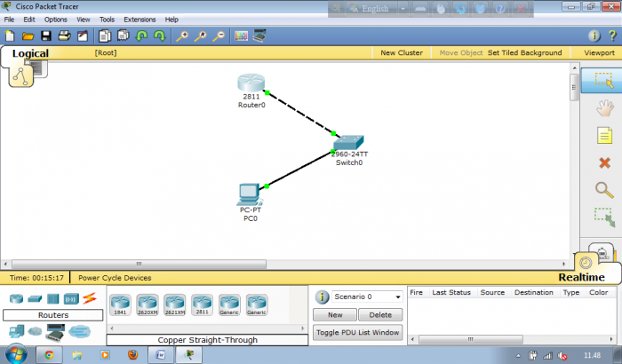The height and width of the screenshot is (364, 622).
Task: Click Set Tiled Background button
Action: 524,52
